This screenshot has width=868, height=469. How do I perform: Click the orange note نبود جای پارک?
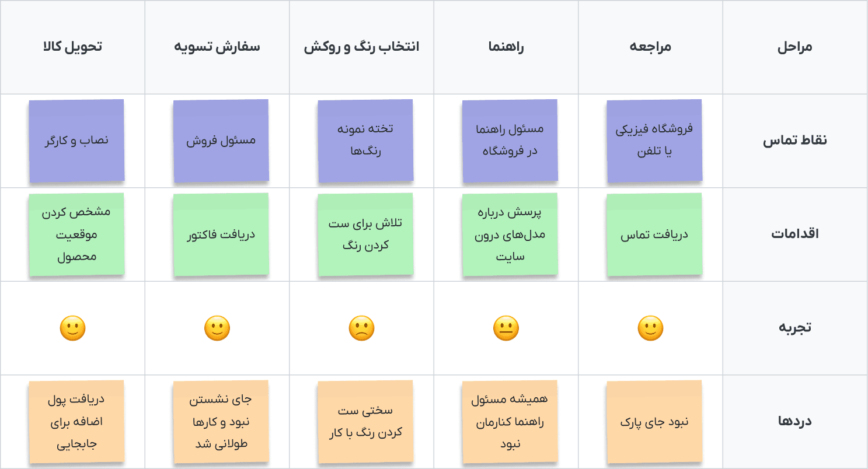654,422
